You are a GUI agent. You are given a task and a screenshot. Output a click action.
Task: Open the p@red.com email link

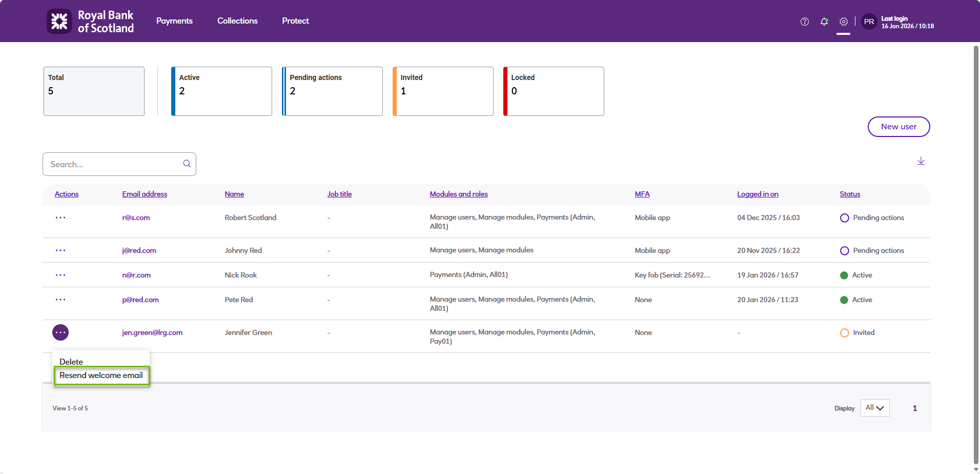(140, 300)
